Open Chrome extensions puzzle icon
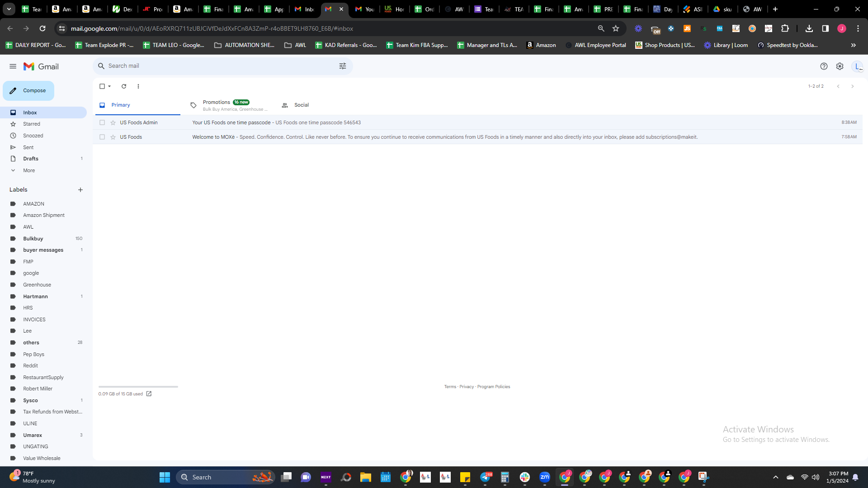Image resolution: width=868 pixels, height=488 pixels. point(785,28)
